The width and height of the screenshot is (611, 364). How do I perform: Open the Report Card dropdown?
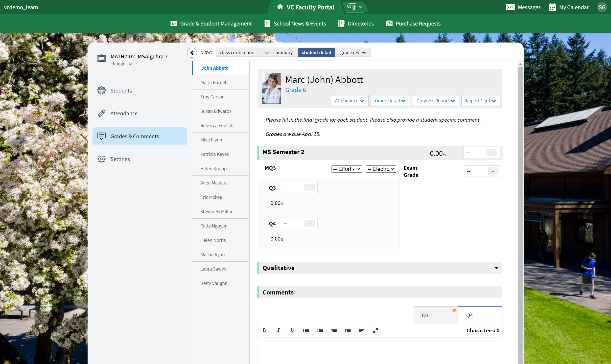[480, 100]
